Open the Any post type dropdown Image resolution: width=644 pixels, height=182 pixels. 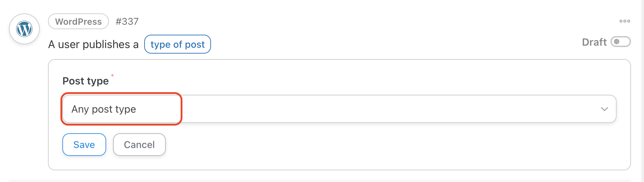pos(339,109)
